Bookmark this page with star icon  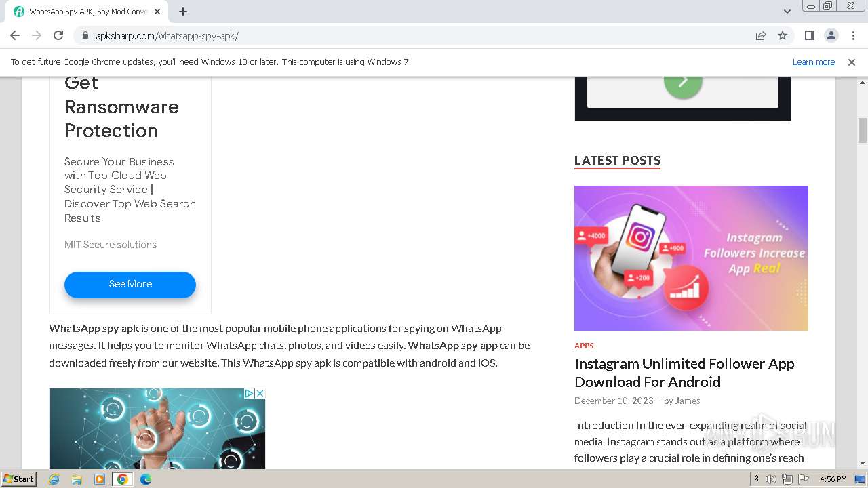click(783, 36)
